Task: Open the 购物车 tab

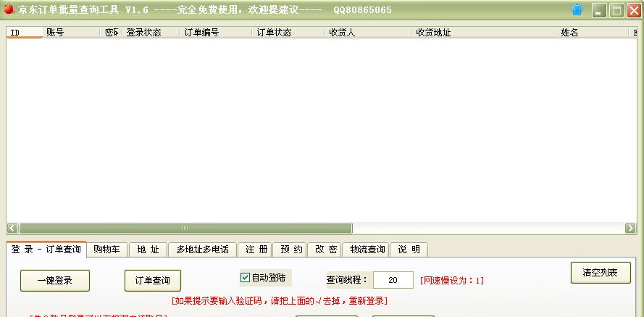Action: pos(106,250)
